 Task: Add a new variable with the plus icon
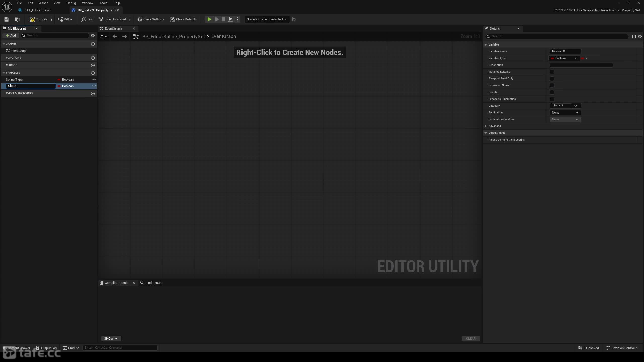93,73
